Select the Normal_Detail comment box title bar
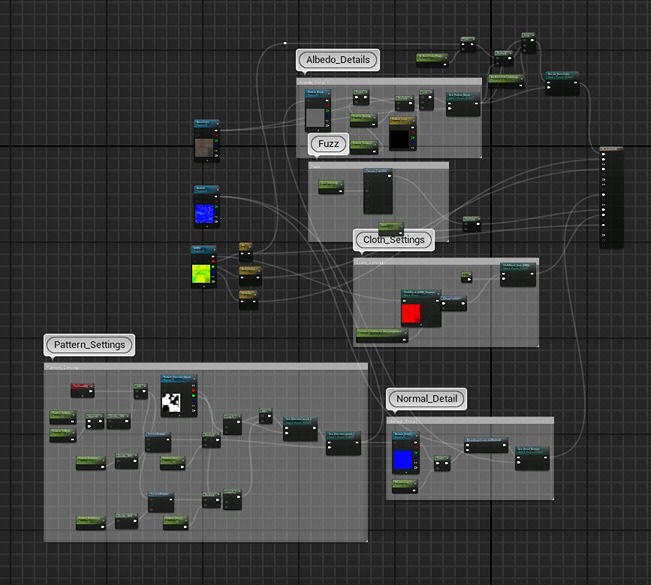This screenshot has height=585, width=651. (470, 421)
